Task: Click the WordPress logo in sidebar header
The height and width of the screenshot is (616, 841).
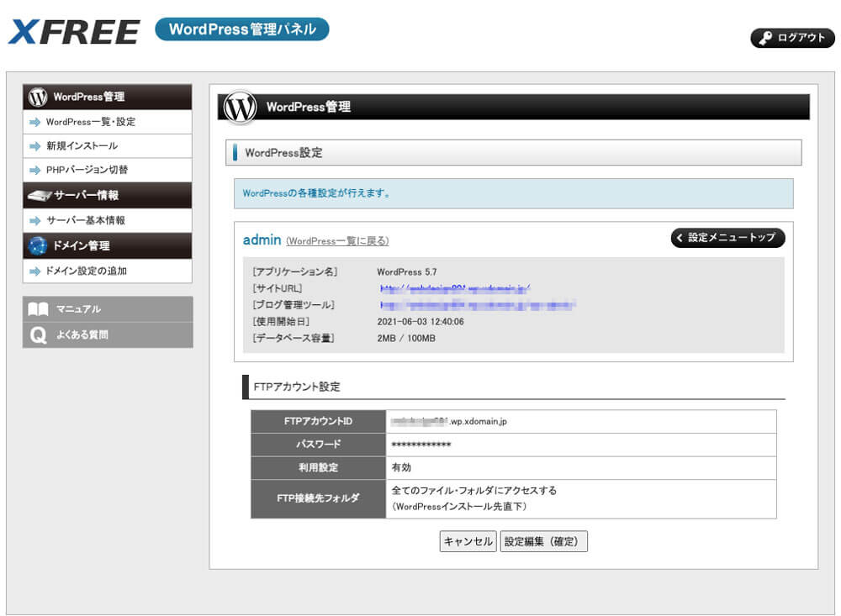Action: (38, 97)
